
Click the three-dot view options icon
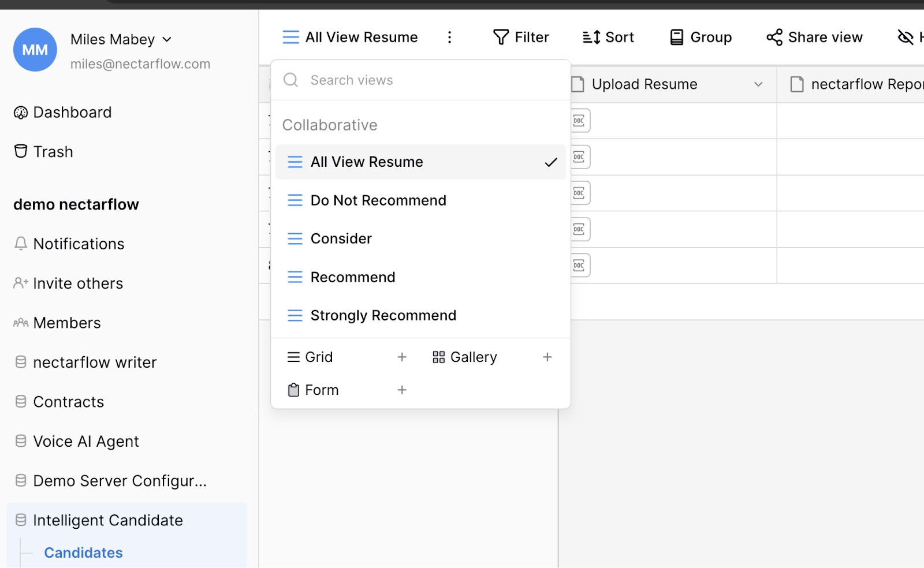(450, 38)
